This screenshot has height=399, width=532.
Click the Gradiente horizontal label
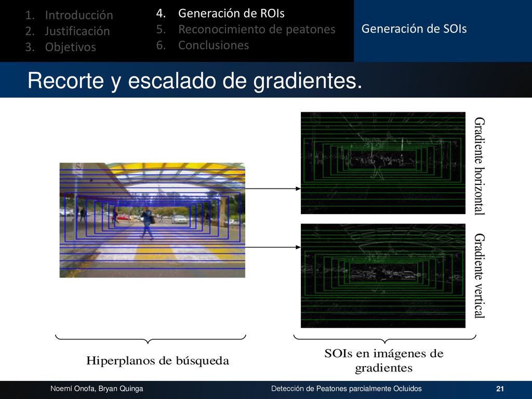tap(480, 166)
